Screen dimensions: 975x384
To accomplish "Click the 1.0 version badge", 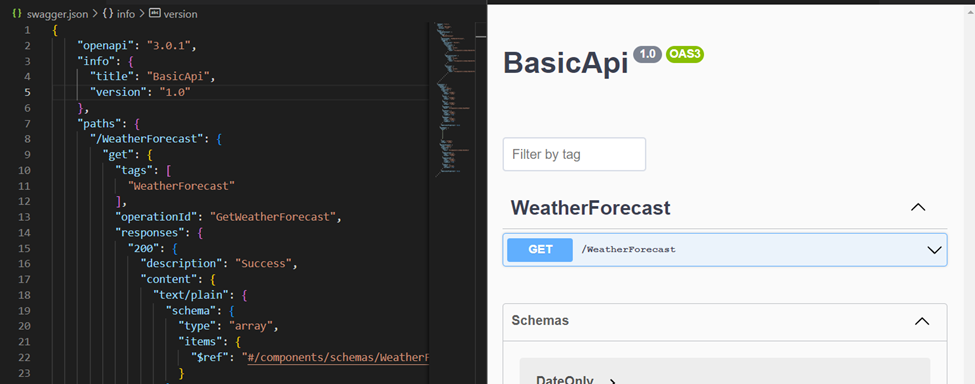I will [x=648, y=54].
